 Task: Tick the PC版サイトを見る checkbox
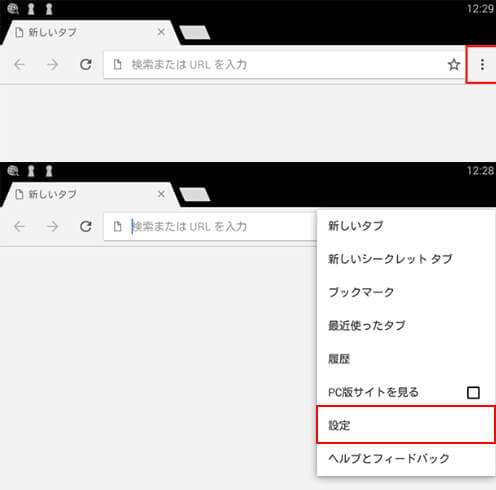tap(473, 393)
